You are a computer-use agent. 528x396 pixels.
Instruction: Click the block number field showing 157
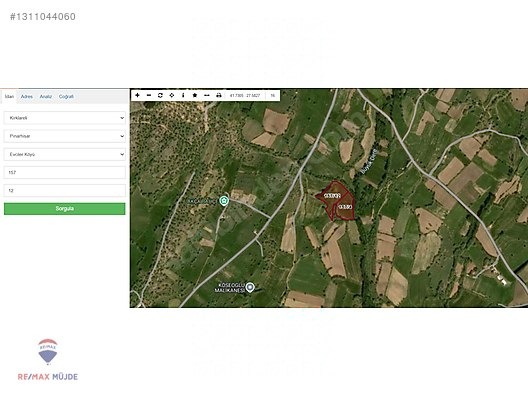[x=65, y=172]
